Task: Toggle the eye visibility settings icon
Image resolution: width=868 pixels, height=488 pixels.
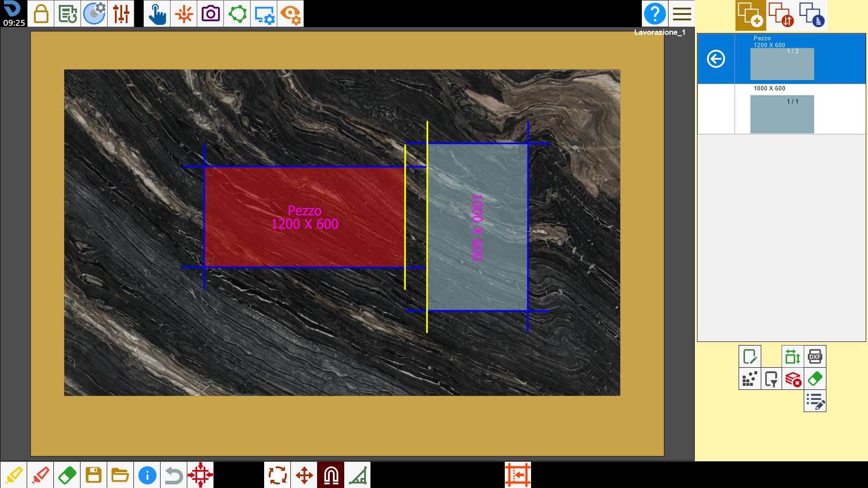Action: click(x=290, y=14)
